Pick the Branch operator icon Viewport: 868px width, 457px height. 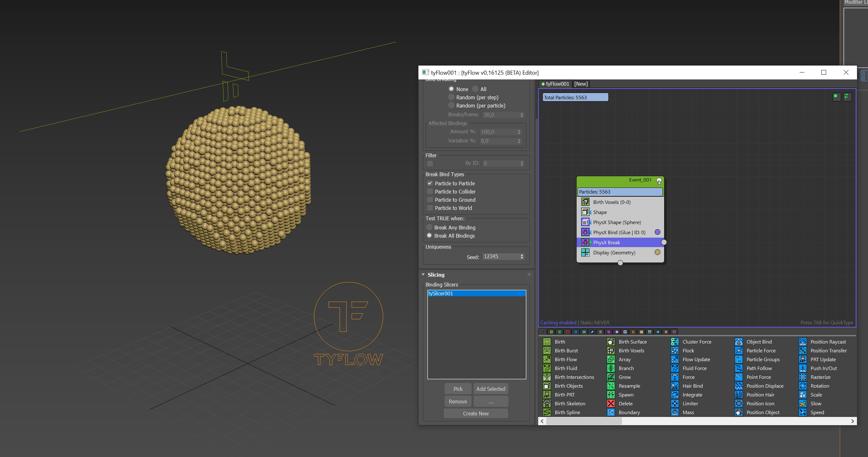click(x=611, y=368)
